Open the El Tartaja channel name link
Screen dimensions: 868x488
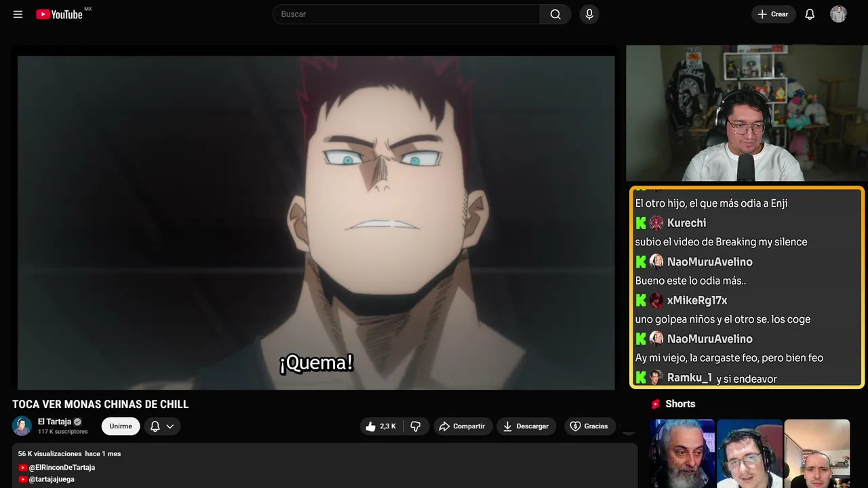pos(54,422)
